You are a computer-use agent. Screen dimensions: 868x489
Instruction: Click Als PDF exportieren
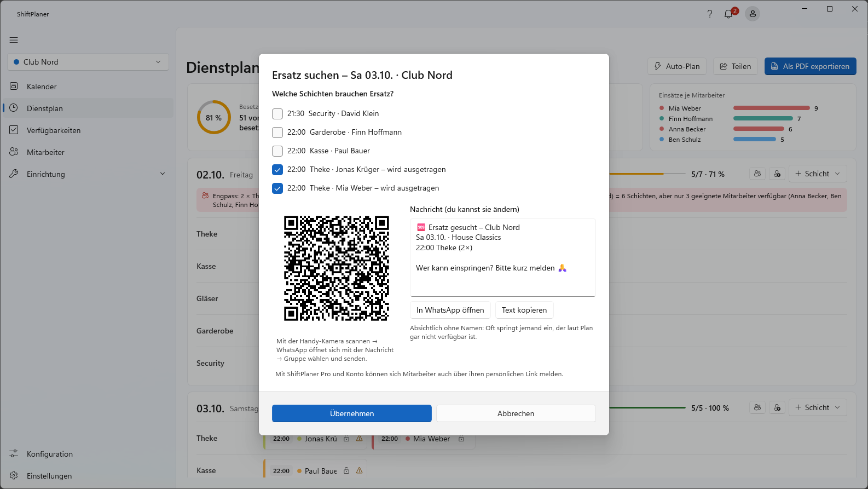(811, 66)
